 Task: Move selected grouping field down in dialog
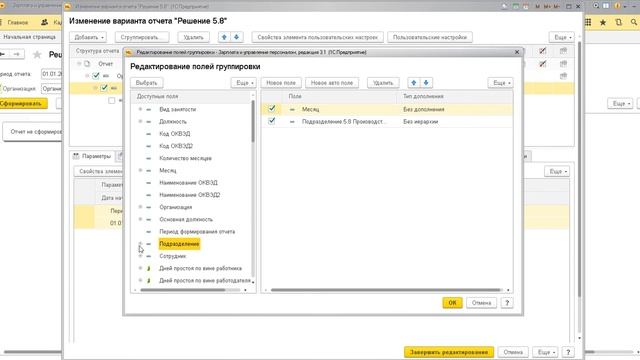[426, 83]
